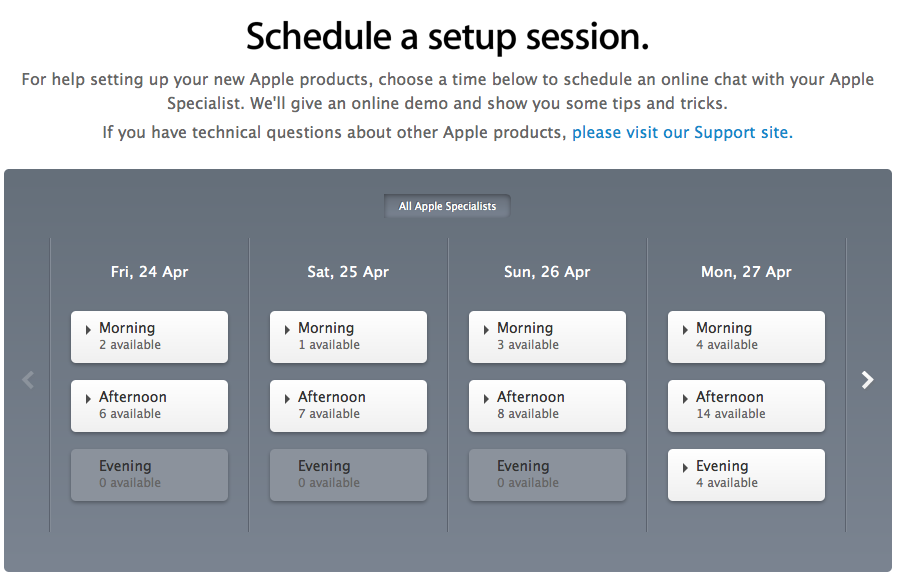Image resolution: width=897 pixels, height=578 pixels.
Task: Open Monday Afternoon with 14 available
Action: click(746, 405)
